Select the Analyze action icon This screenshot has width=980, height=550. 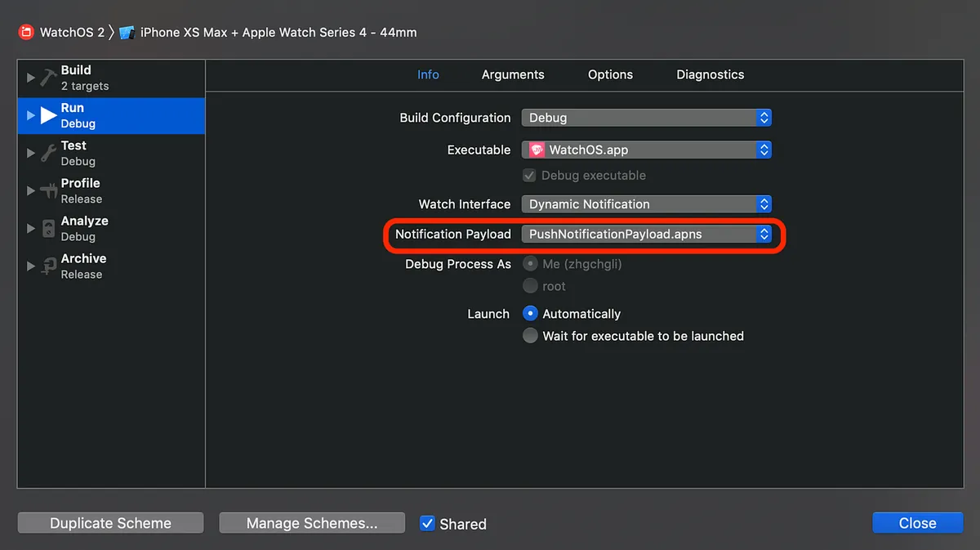(x=47, y=227)
